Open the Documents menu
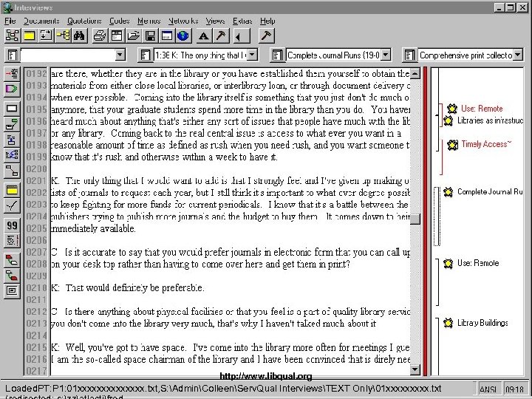 pyautogui.click(x=41, y=21)
